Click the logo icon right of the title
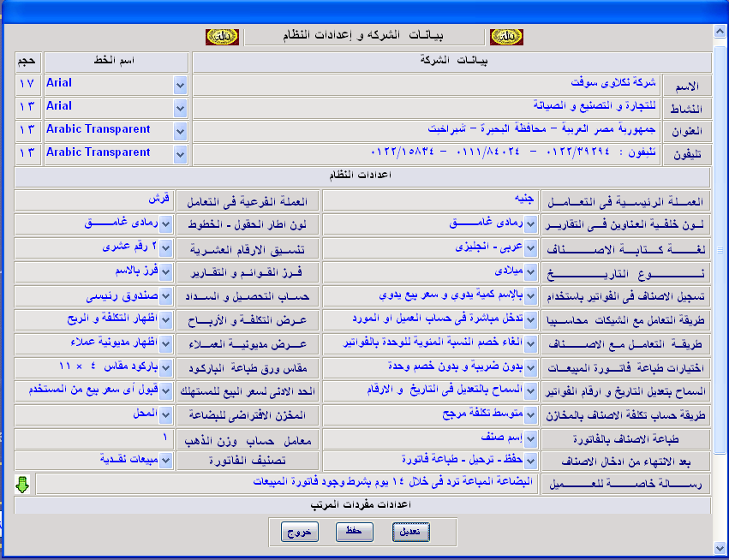Screen dimensions: 729x560 click(x=505, y=37)
